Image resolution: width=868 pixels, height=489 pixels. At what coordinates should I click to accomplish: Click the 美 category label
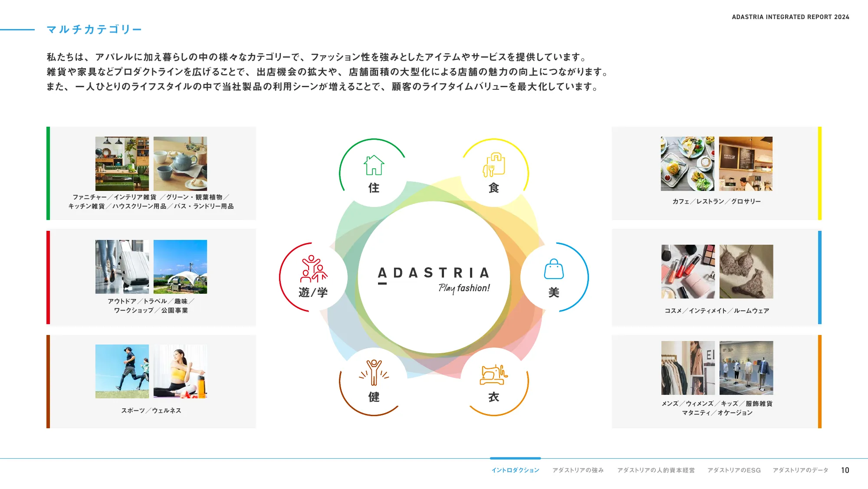pyautogui.click(x=554, y=292)
